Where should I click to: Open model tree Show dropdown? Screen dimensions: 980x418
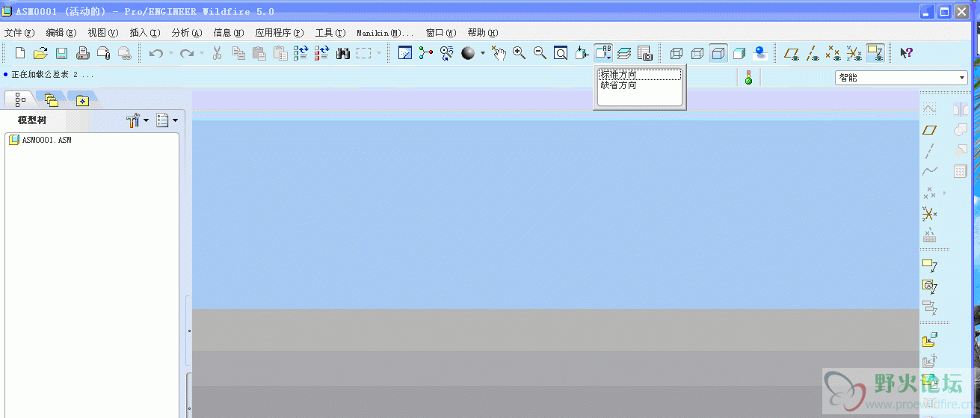point(138,120)
